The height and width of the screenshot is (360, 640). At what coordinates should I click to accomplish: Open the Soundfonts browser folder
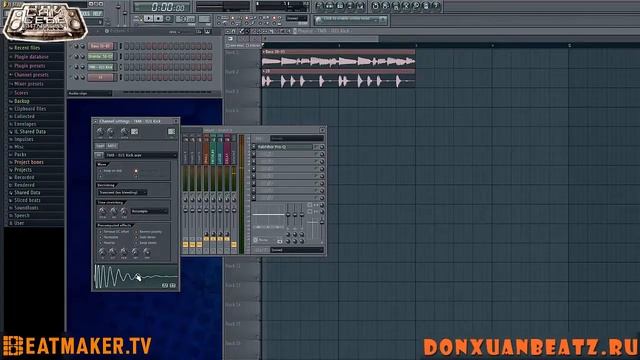(26, 208)
